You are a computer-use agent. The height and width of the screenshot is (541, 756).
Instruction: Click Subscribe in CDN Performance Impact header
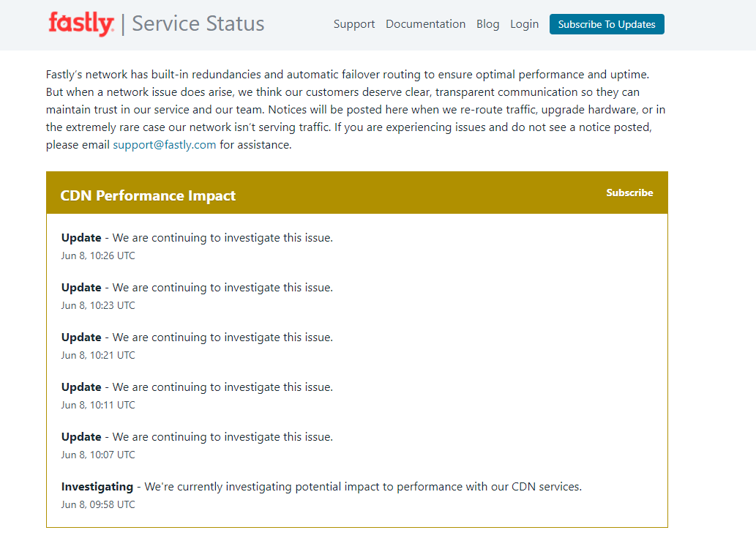click(x=629, y=193)
